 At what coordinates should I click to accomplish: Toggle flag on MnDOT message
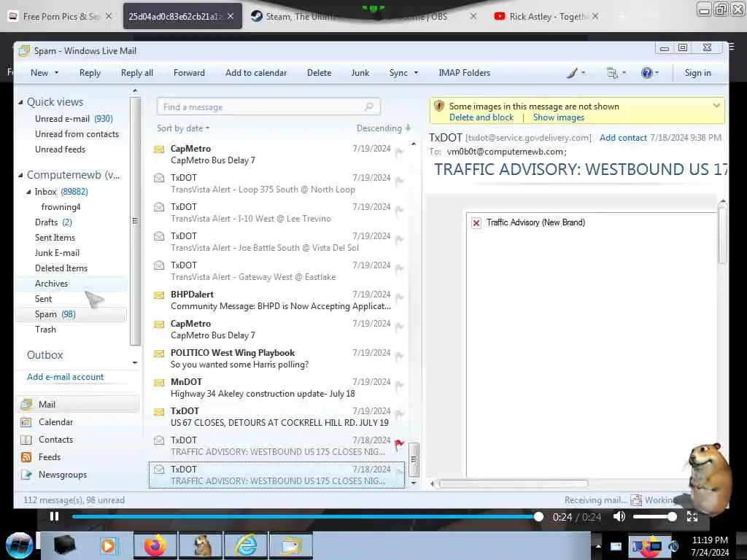click(x=399, y=385)
